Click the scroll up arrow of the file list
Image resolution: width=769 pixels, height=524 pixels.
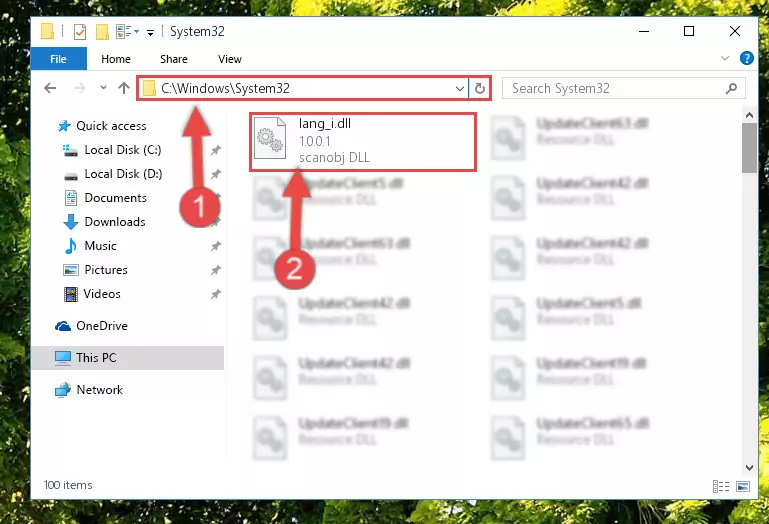click(749, 115)
